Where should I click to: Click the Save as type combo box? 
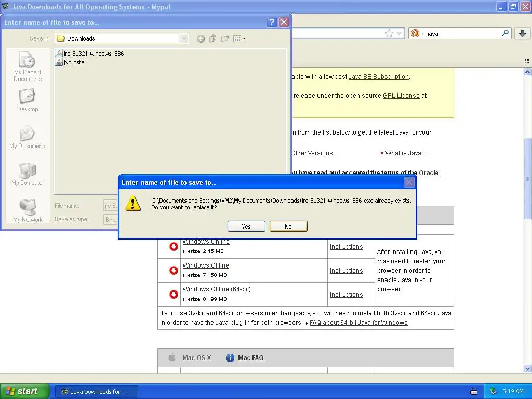[x=111, y=219]
